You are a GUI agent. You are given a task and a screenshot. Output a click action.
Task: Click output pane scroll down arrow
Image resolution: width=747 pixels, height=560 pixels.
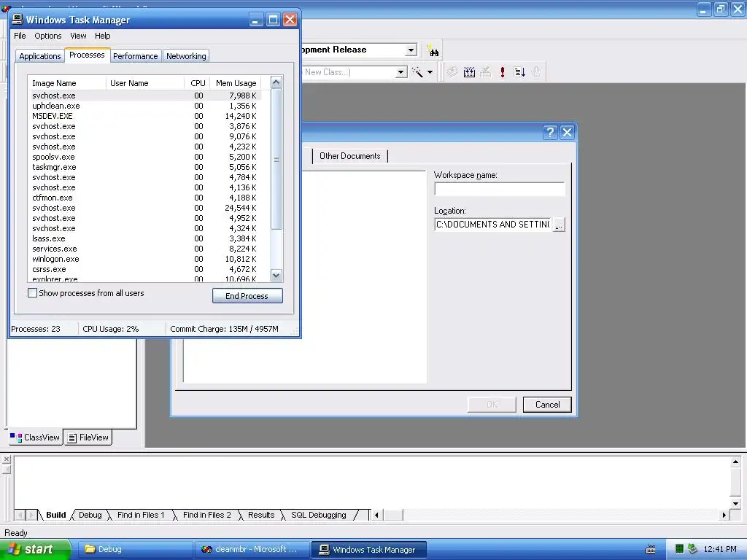[x=735, y=503]
